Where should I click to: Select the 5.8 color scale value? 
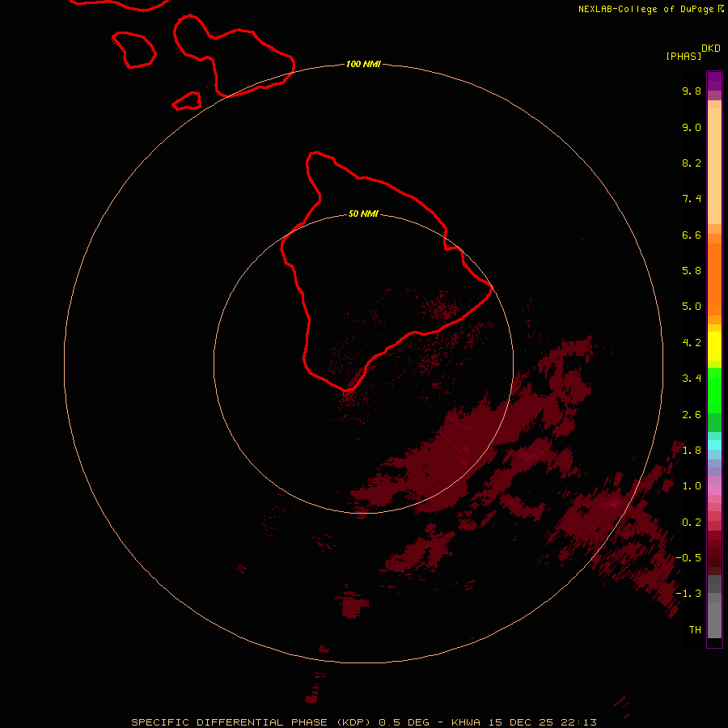click(692, 271)
